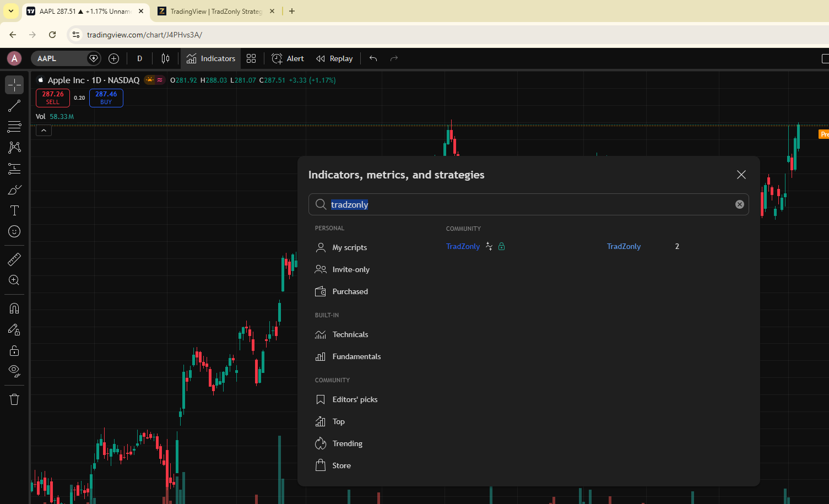This screenshot has height=504, width=829.
Task: Clear the indicator search text
Action: click(740, 204)
